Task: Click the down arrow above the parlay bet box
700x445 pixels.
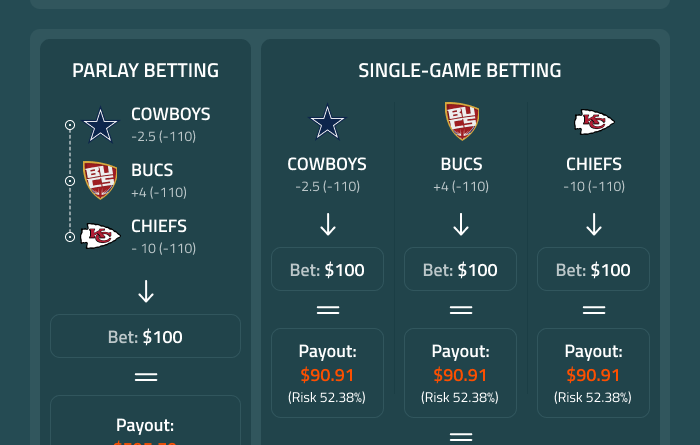Action: pyautogui.click(x=146, y=292)
